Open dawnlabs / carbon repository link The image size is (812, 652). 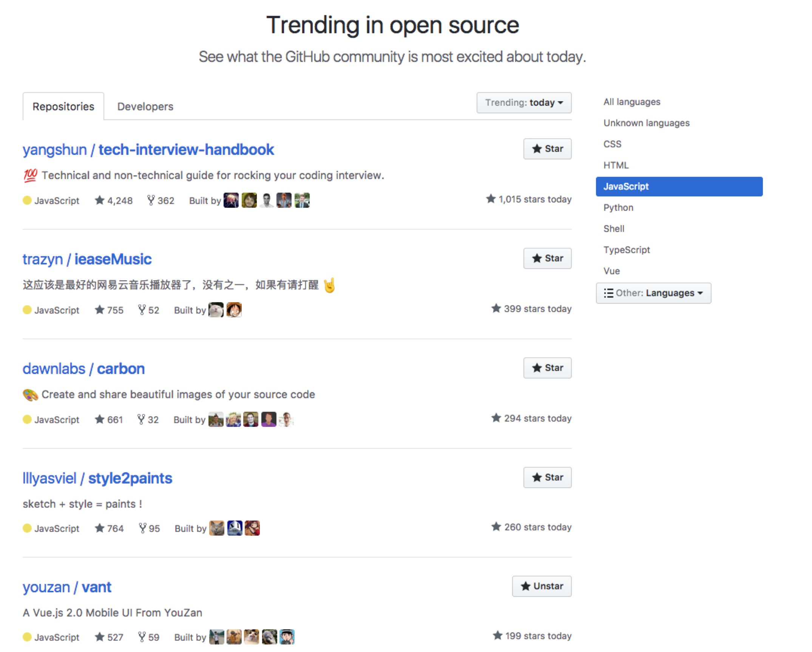(x=83, y=369)
